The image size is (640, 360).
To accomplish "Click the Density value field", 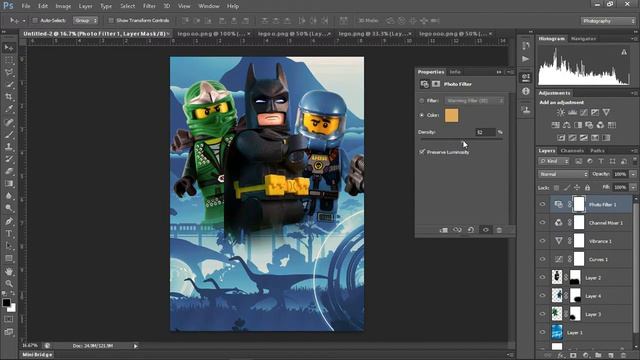I will (x=485, y=132).
